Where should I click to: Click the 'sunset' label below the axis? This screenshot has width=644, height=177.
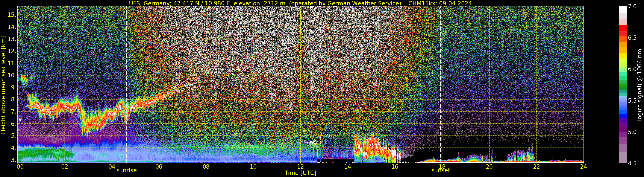(441, 171)
